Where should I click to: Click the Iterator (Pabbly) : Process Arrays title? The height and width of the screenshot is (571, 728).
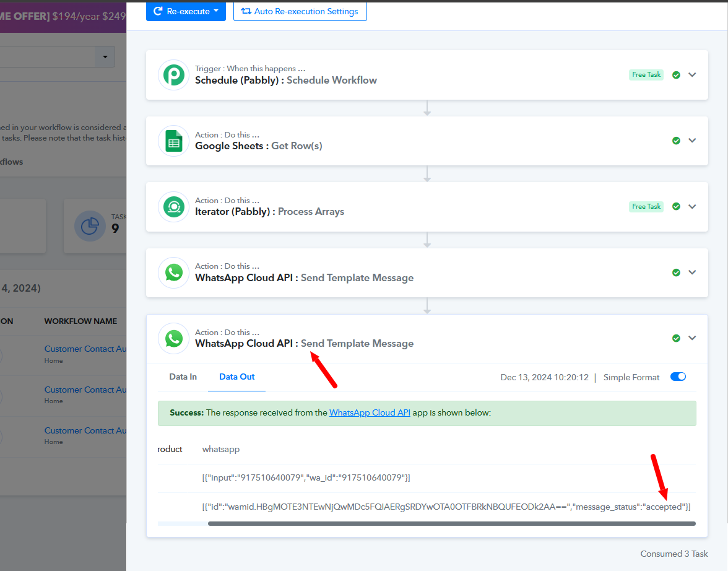click(270, 211)
